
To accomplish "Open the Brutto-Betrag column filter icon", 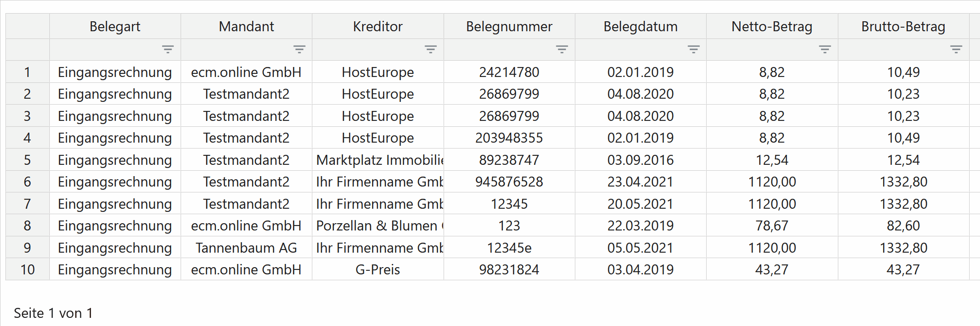I will [956, 49].
